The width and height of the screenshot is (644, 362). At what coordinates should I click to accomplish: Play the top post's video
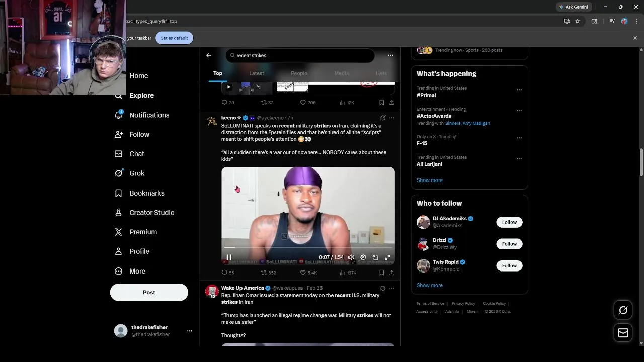tap(228, 87)
